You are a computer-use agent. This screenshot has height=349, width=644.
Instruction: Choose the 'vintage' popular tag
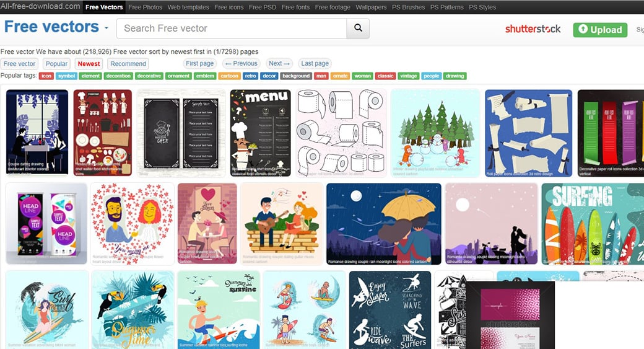(x=408, y=76)
